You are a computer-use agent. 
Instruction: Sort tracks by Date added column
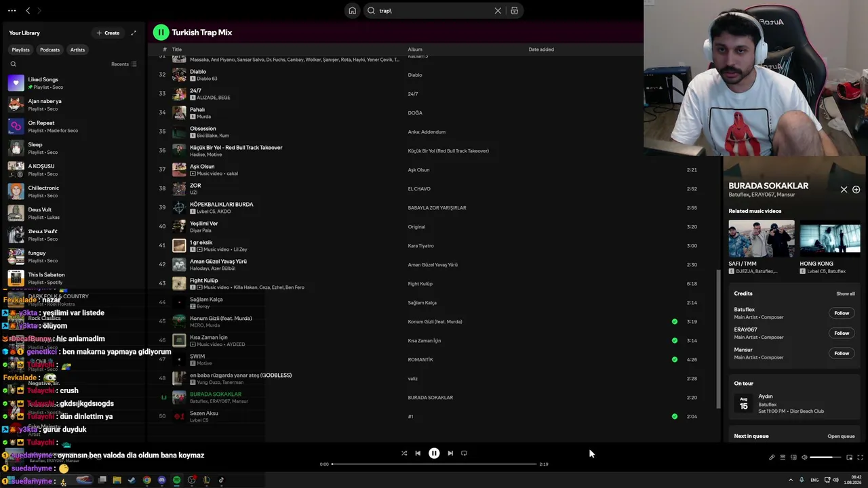tap(541, 49)
